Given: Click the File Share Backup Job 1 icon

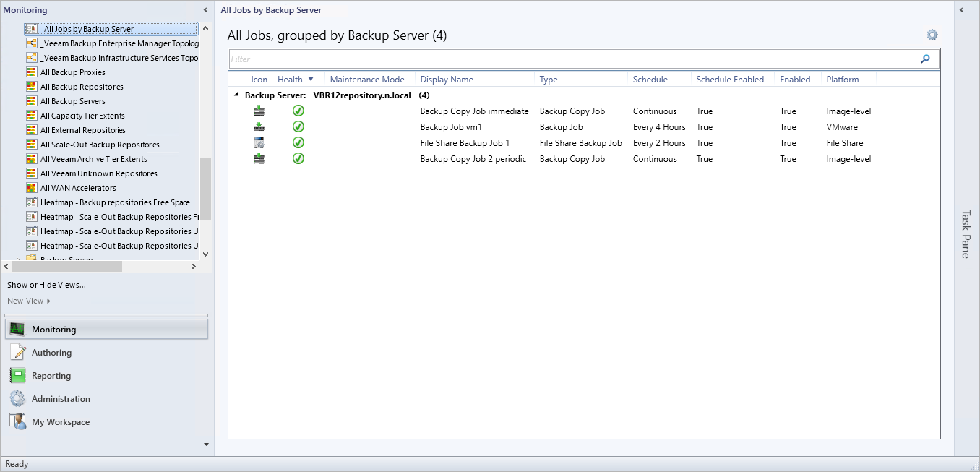Looking at the screenshot, I should click(x=259, y=143).
